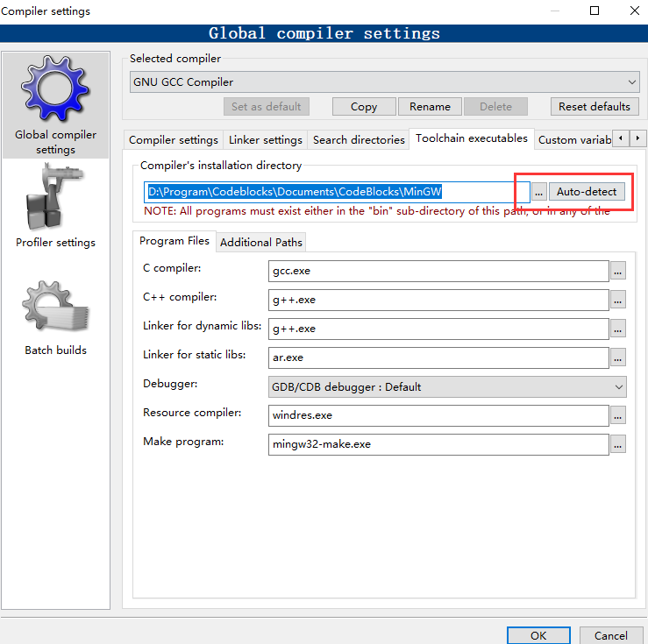The image size is (648, 644).
Task: Click the installation directory path field
Action: click(337, 192)
